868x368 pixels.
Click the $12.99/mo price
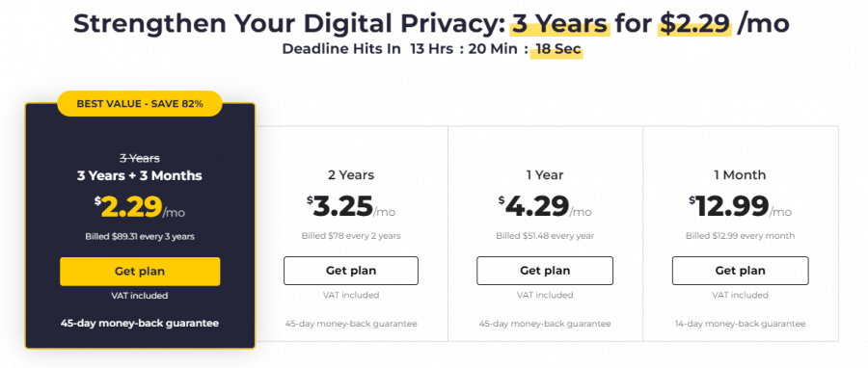[740, 207]
